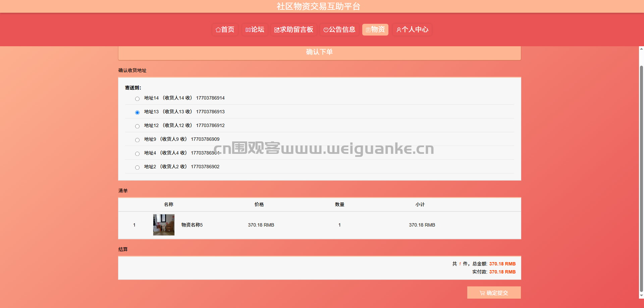This screenshot has height=308, width=644.
Task: Click the 物资名称5 product thumbnail
Action: click(x=164, y=225)
